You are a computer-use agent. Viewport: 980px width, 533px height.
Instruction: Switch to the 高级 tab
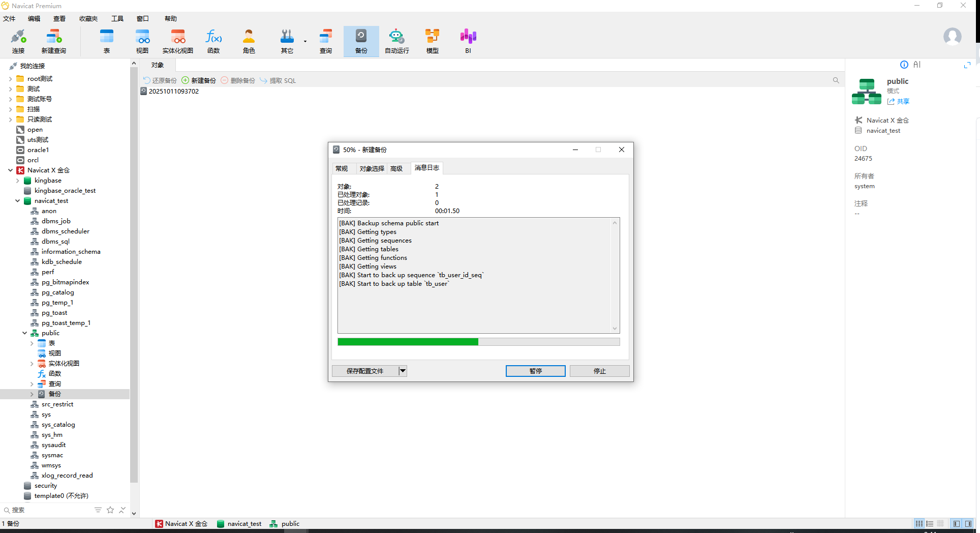click(396, 168)
